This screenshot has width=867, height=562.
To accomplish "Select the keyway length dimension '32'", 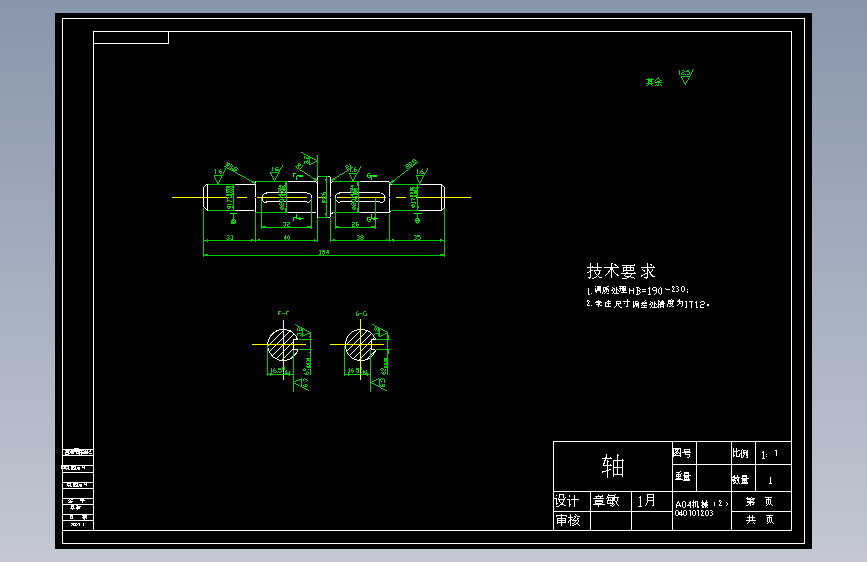I will (x=286, y=225).
